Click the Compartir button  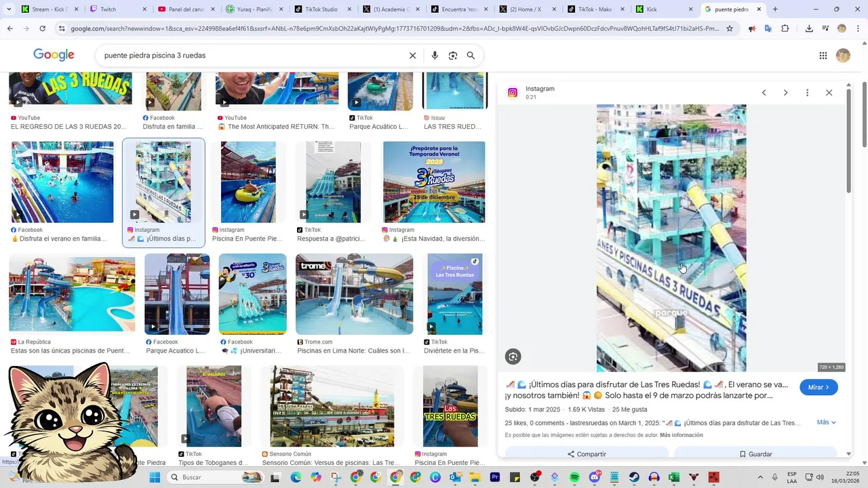tap(587, 453)
